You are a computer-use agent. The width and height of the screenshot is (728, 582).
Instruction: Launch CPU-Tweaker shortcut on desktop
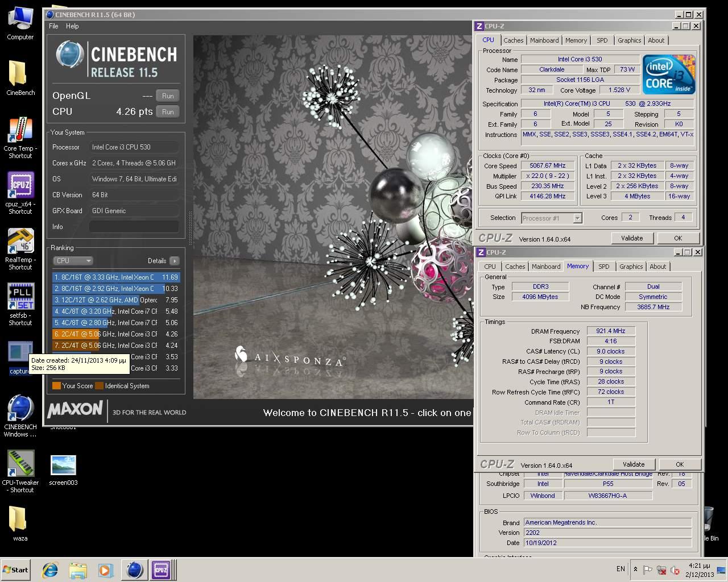tap(20, 472)
